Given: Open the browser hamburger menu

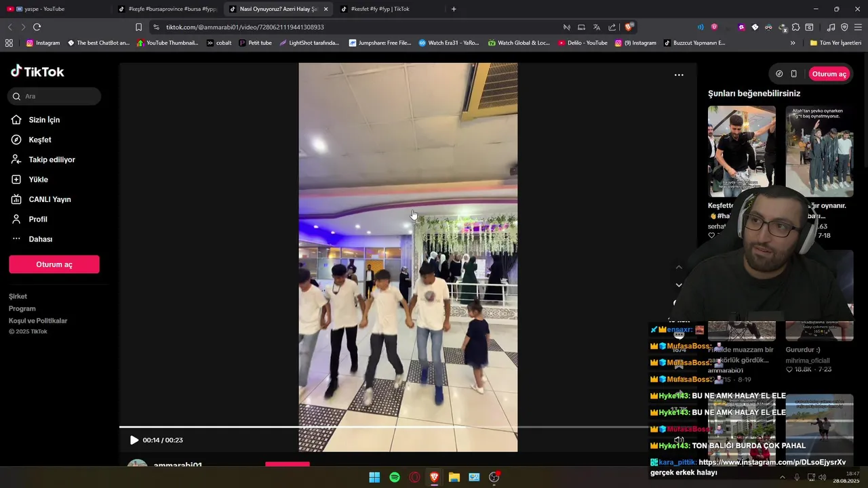Looking at the screenshot, I should coord(858,27).
